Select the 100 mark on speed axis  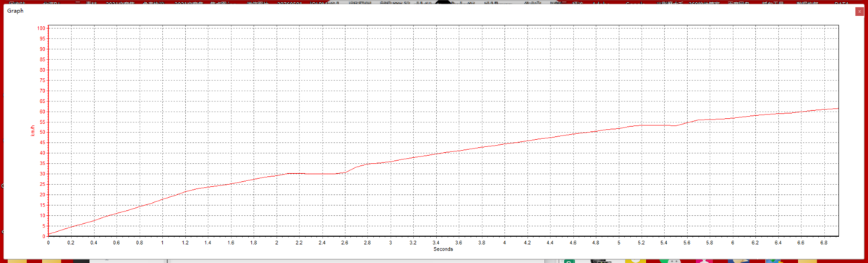tap(41, 28)
